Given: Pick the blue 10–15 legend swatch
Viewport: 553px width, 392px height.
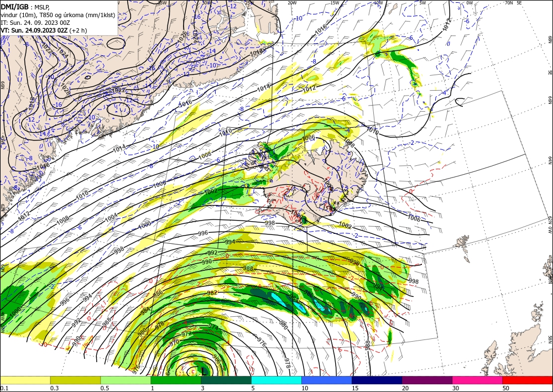Looking at the screenshot, I should [x=327, y=380].
